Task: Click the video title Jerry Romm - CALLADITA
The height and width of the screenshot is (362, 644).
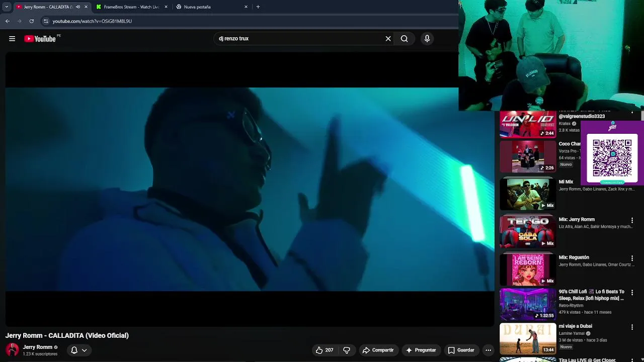Action: [67, 335]
